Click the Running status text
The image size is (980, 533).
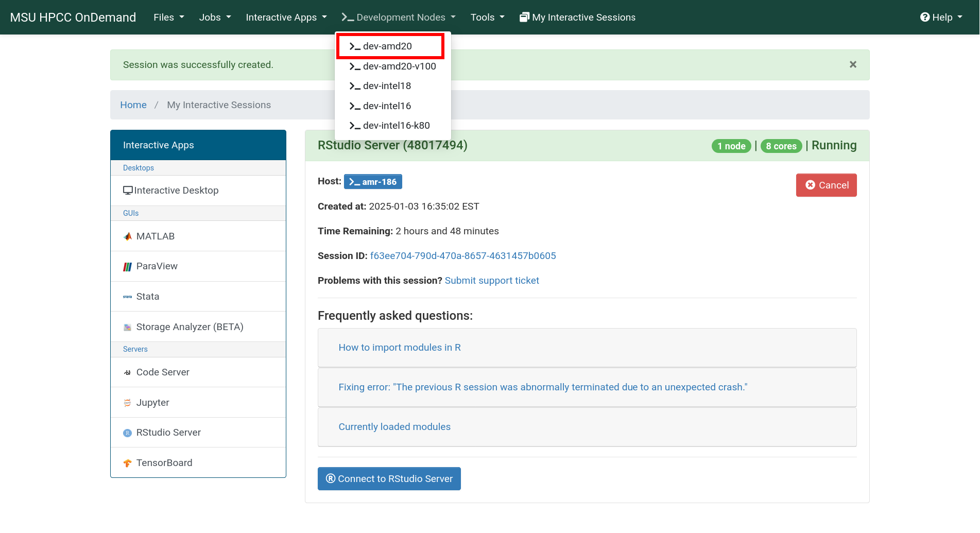pyautogui.click(x=834, y=146)
